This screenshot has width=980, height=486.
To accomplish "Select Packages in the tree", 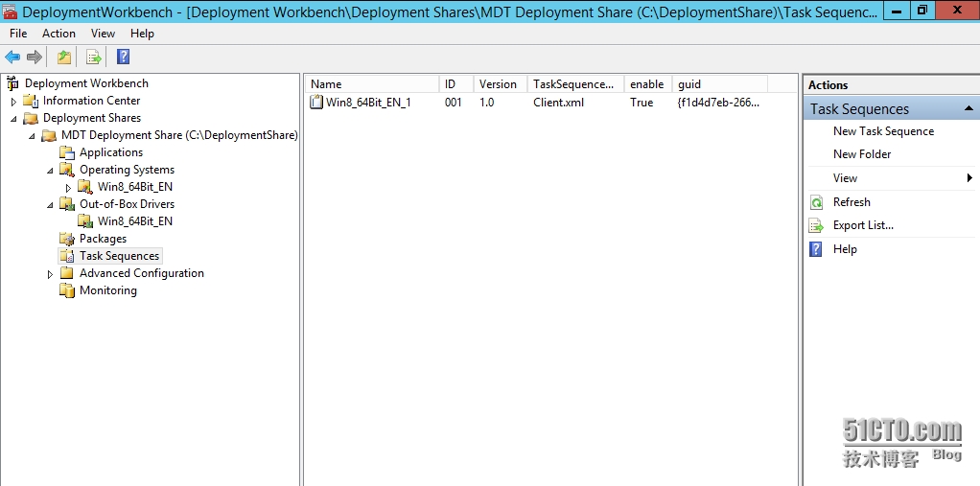I will click(104, 239).
